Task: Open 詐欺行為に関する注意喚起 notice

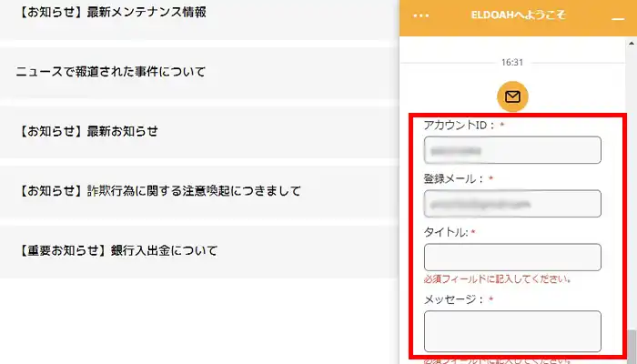Action: tap(199, 191)
